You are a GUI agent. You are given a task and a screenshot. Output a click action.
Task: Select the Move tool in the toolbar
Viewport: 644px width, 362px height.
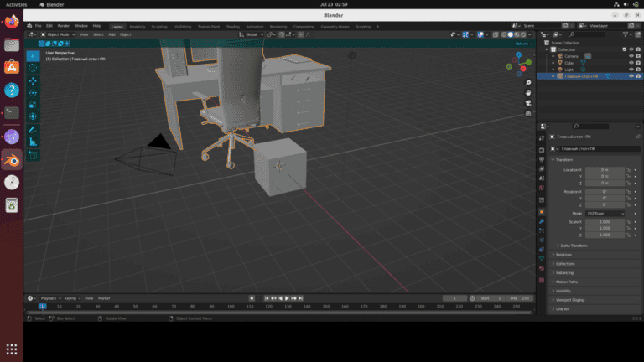[x=34, y=81]
